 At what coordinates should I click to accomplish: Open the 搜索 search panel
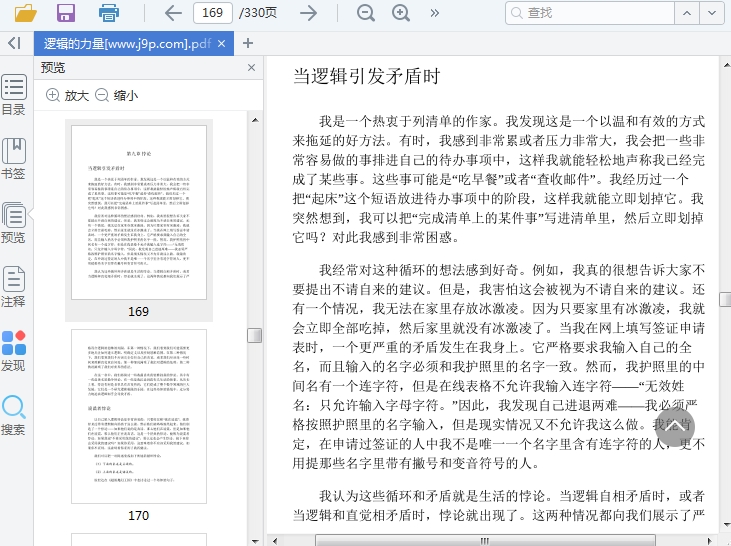tap(14, 415)
